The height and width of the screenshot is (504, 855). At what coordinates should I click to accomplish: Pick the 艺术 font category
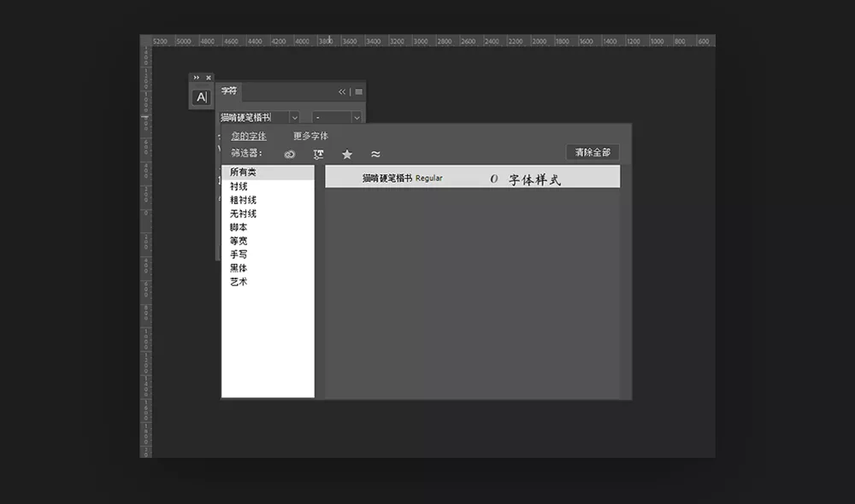tap(239, 282)
